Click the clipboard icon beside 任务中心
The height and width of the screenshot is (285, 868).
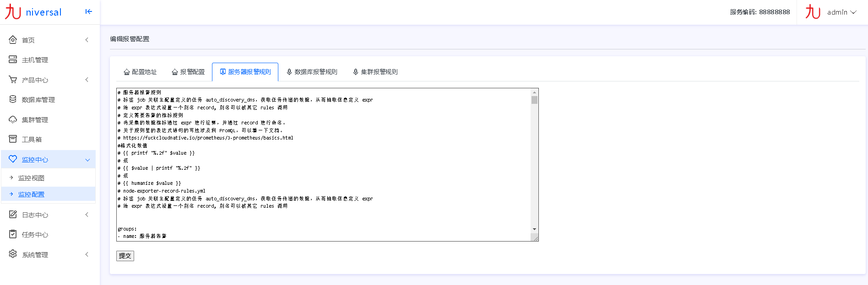[13, 234]
